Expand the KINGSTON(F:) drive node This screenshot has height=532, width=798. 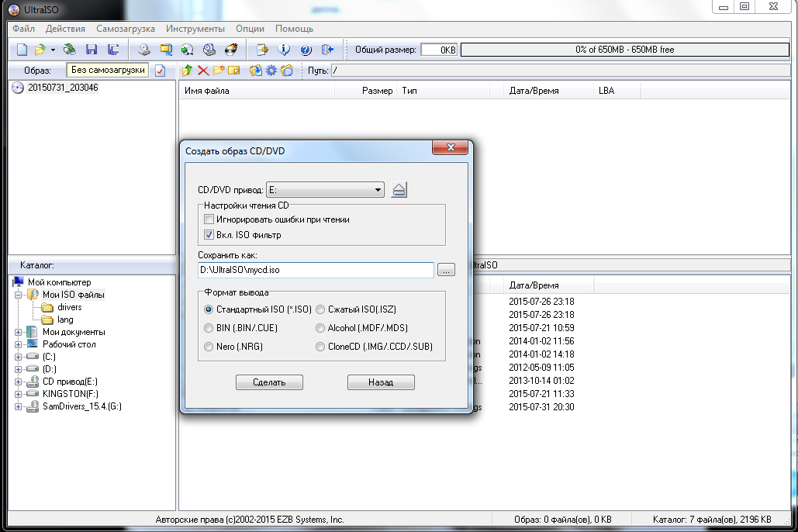[x=19, y=394]
